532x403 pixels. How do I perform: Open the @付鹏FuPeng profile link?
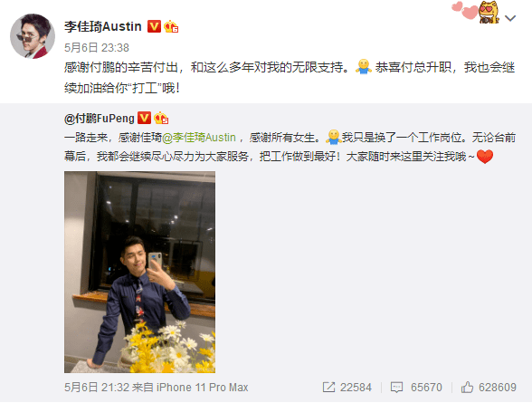click(x=100, y=118)
